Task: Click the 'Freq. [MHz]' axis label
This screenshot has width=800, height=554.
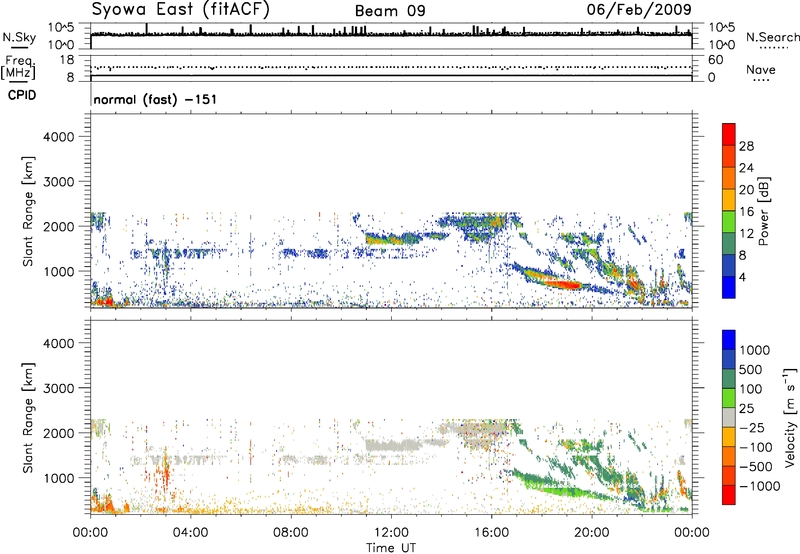Action: 18,67
